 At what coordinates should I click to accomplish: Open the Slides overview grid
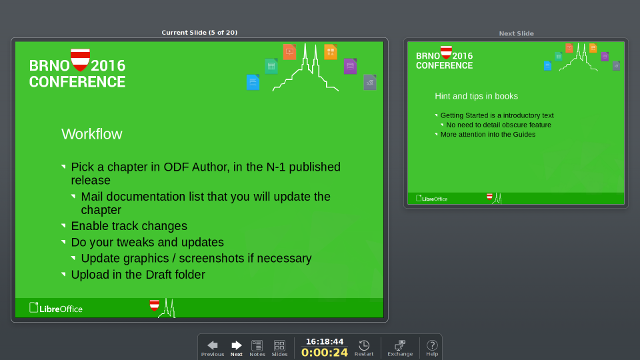pos(280,348)
